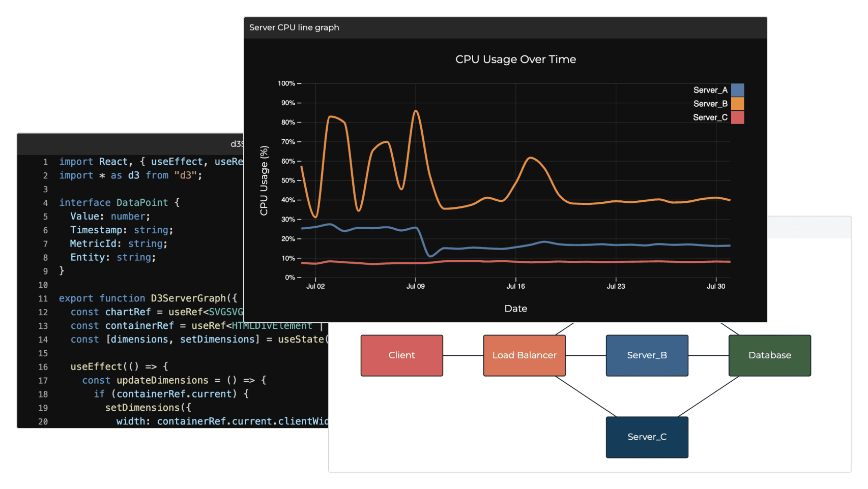Click the Jul 09 x-axis tick label
This screenshot has width=868, height=489.
(x=415, y=286)
